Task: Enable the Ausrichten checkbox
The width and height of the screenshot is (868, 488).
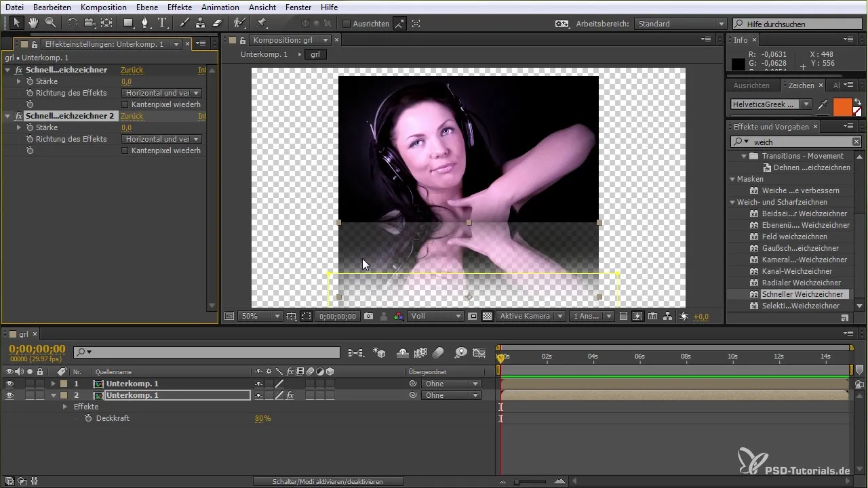Action: click(347, 24)
